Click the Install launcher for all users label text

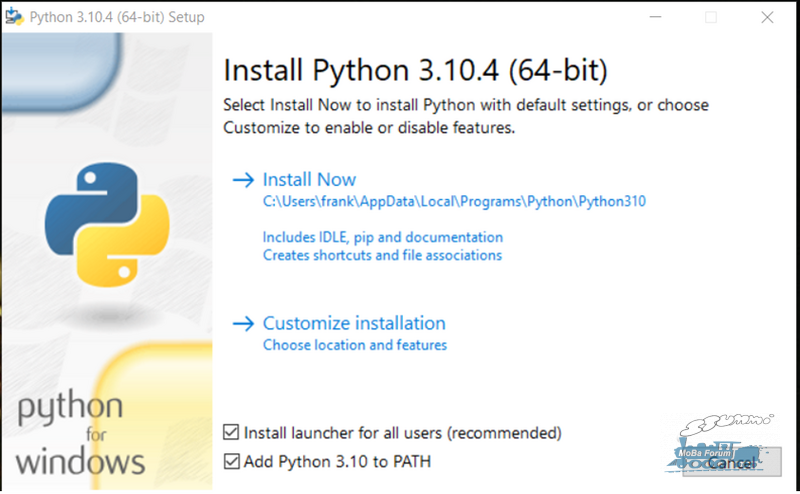(403, 433)
